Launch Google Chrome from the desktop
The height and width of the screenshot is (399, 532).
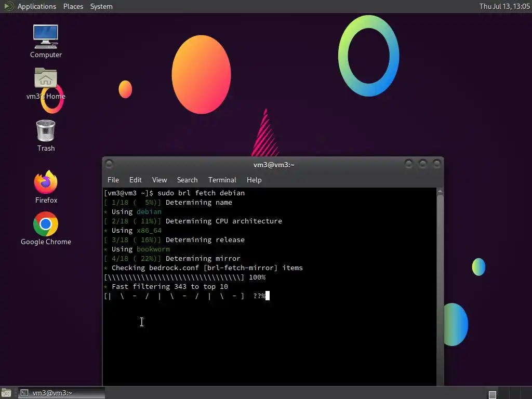[46, 229]
